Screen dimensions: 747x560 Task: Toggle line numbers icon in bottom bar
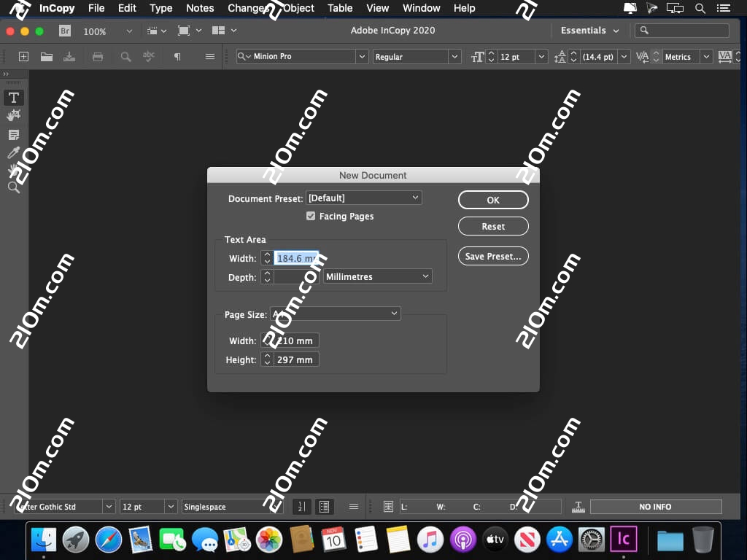pos(301,507)
